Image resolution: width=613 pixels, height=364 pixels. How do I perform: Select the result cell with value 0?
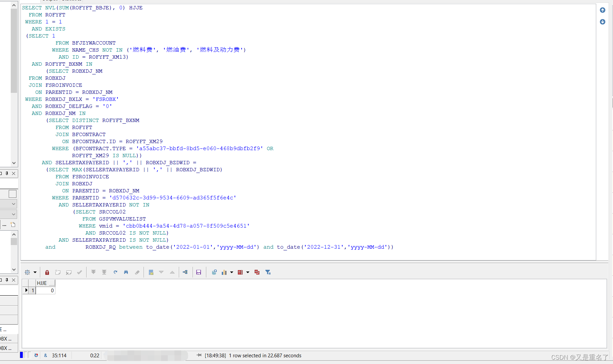pos(45,291)
